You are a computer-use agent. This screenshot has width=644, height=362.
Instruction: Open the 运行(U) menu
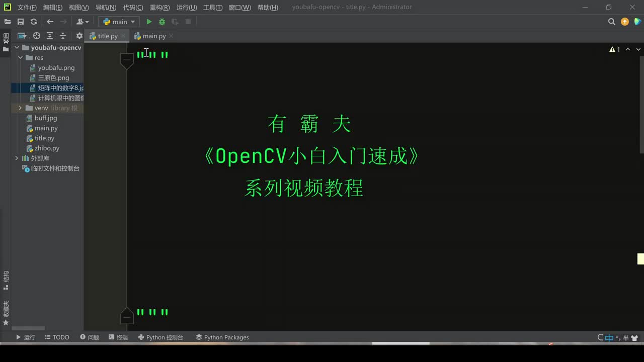[x=187, y=8]
